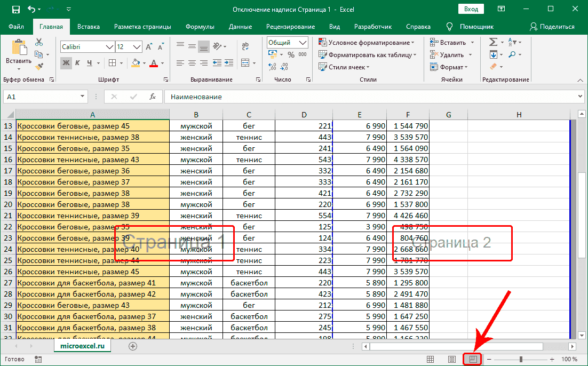Click the Increase Font Size icon
The height and width of the screenshot is (366, 588).
tap(149, 46)
